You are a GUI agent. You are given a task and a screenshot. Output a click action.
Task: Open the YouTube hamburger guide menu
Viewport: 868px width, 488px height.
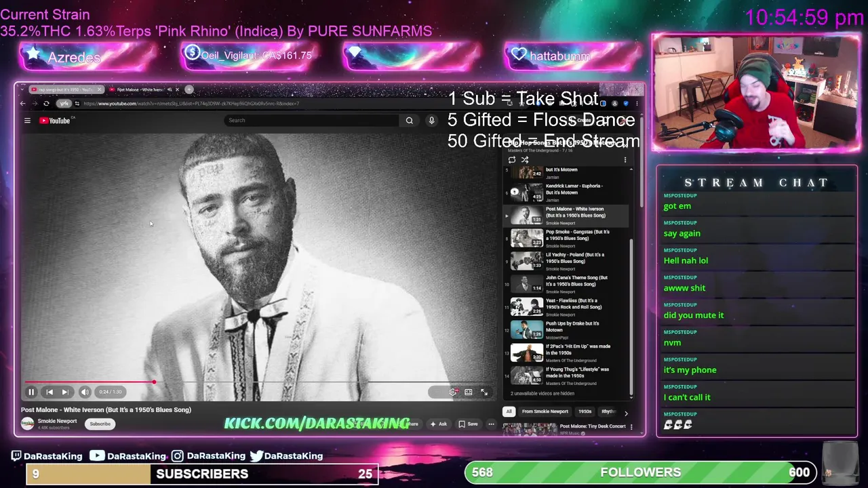(x=27, y=121)
